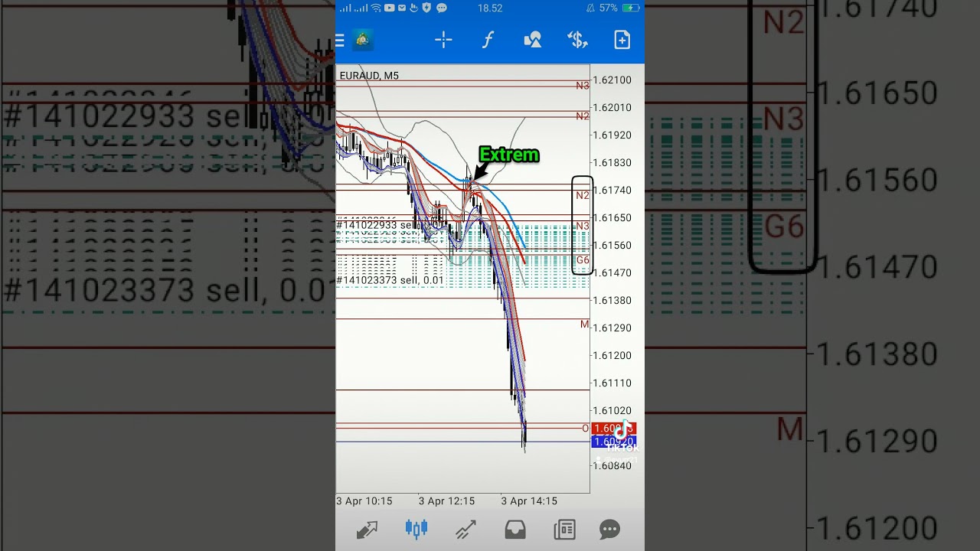Tap the 1.61110 price axis label

pyautogui.click(x=612, y=383)
